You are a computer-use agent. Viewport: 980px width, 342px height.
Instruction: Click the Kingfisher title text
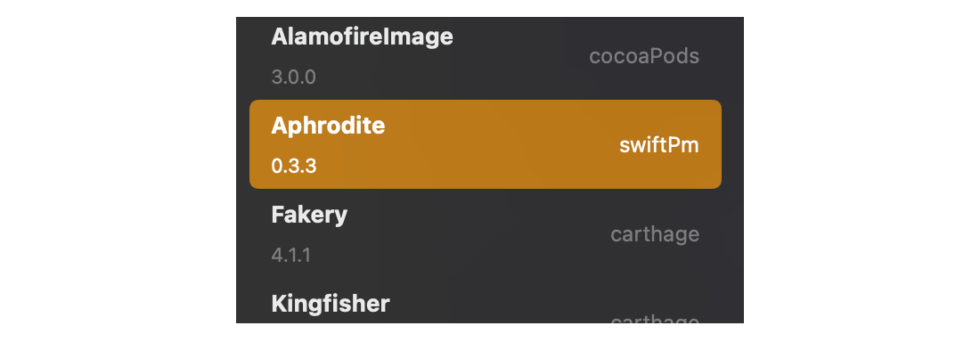coord(330,304)
